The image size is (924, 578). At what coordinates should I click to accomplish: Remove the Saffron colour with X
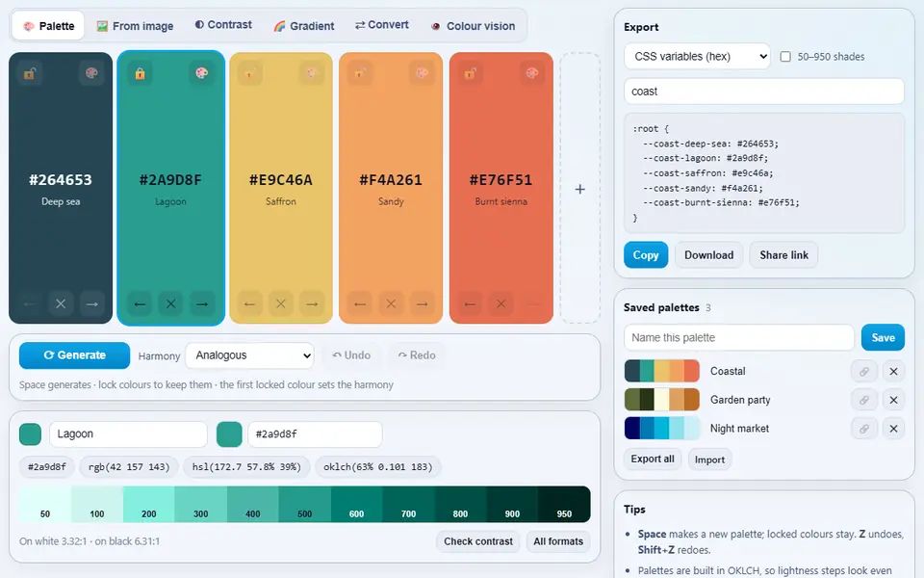(x=281, y=303)
